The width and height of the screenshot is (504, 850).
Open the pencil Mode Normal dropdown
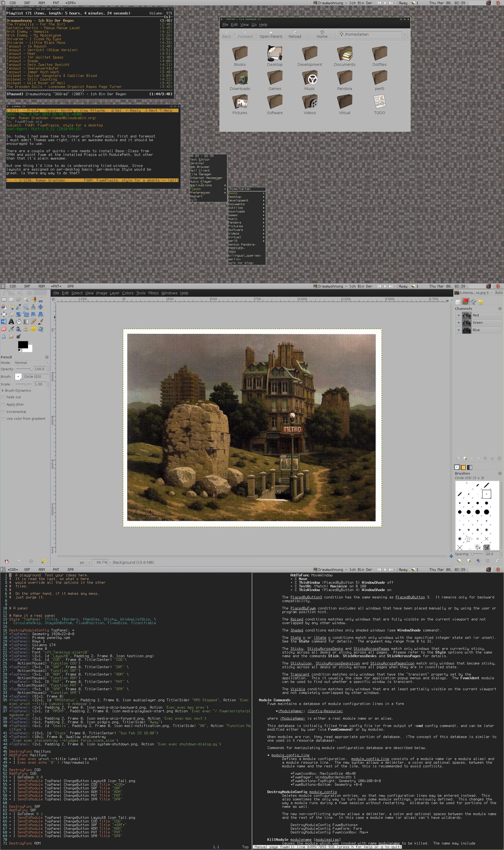click(31, 363)
